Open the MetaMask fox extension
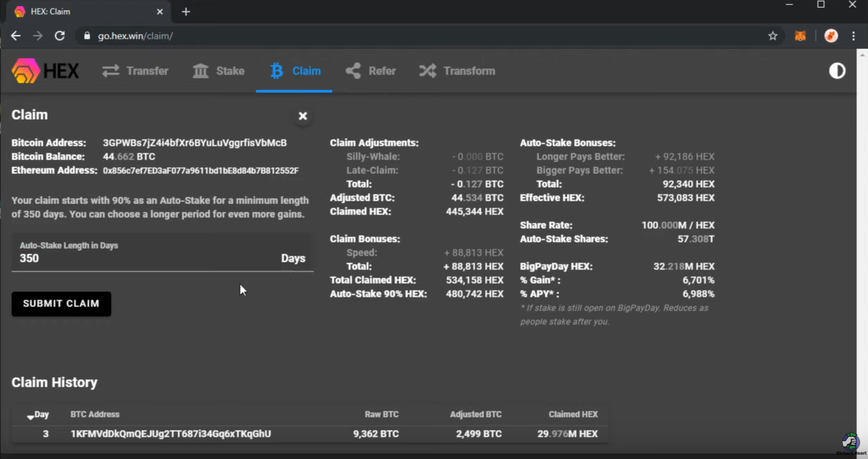Screen dimensions: 868x459 click(801, 36)
